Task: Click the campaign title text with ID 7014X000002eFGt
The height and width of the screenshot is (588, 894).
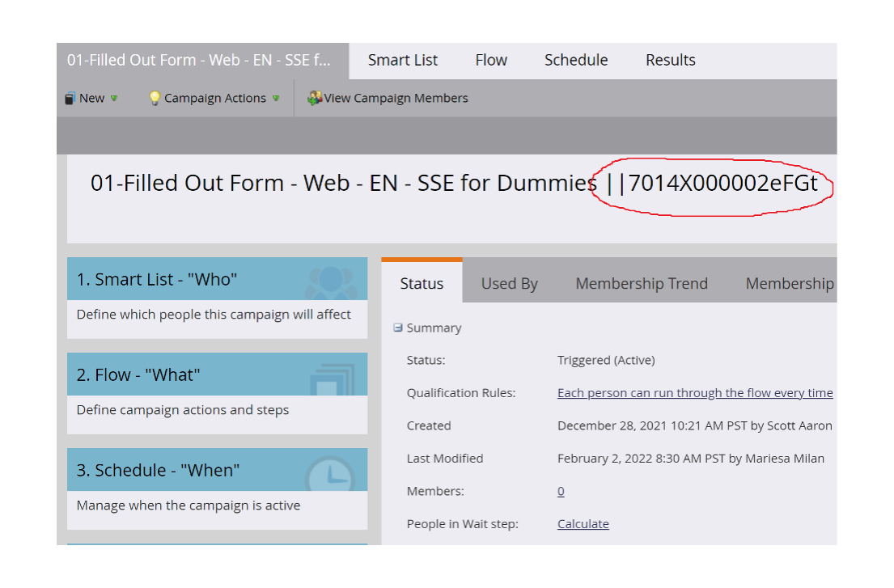Action: 454,184
